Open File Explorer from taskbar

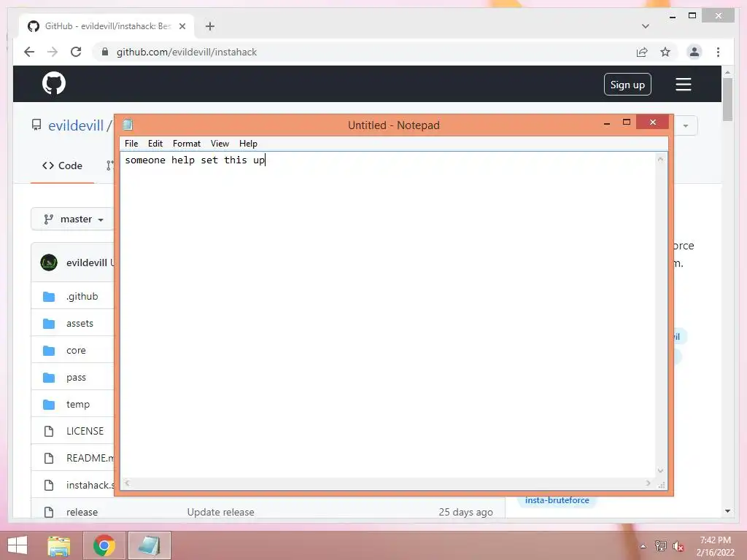pyautogui.click(x=59, y=545)
